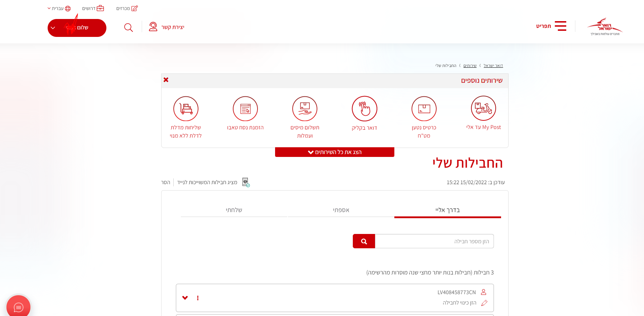The width and height of the screenshot is (644, 316).
Task: Expand הצג את כל השירותים bar
Action: (x=335, y=152)
